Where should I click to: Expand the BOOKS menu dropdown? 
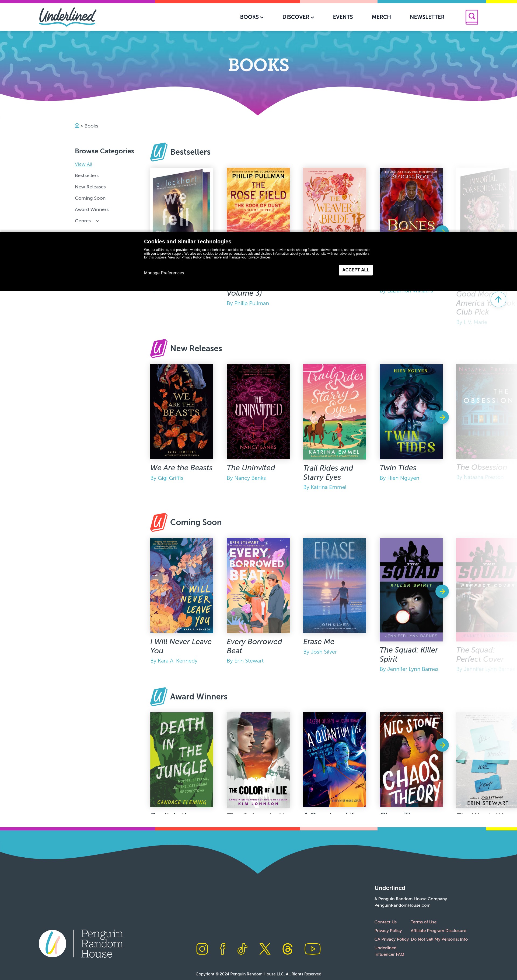[x=252, y=17]
